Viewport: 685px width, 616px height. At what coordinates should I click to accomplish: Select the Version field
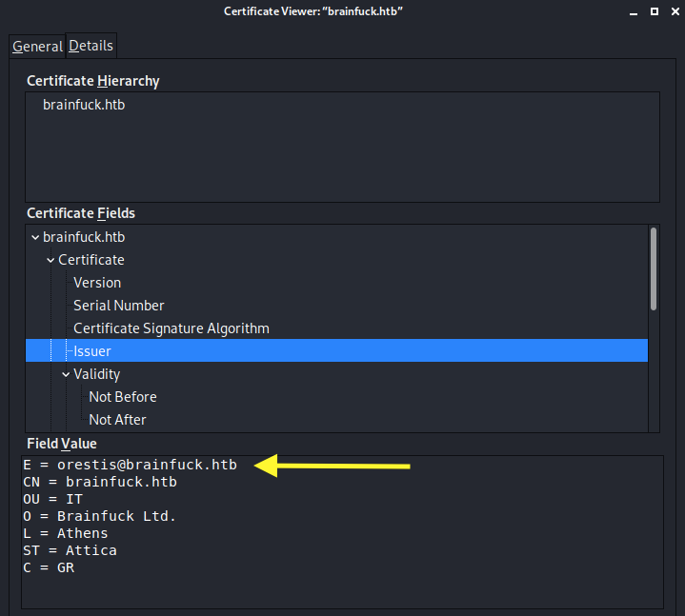point(97,283)
